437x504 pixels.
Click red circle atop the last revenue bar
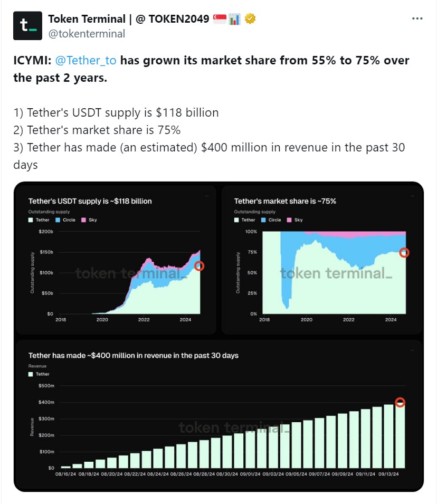pos(400,403)
